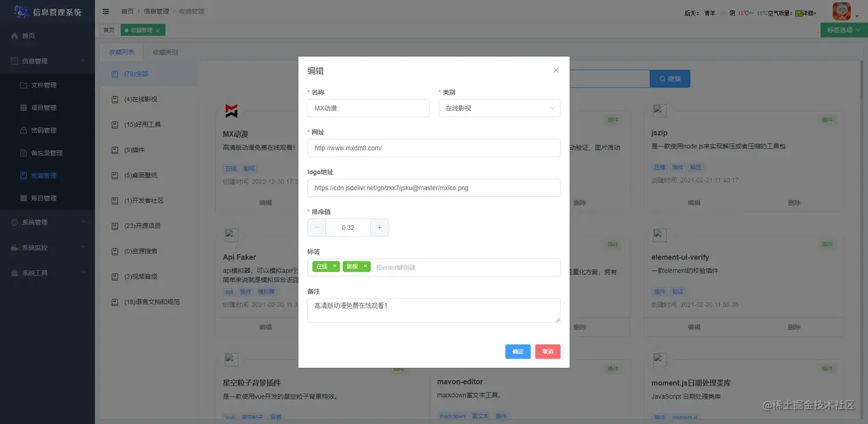The width and height of the screenshot is (868, 424).
Task: Close the 编辑 dialog with X
Action: [556, 70]
